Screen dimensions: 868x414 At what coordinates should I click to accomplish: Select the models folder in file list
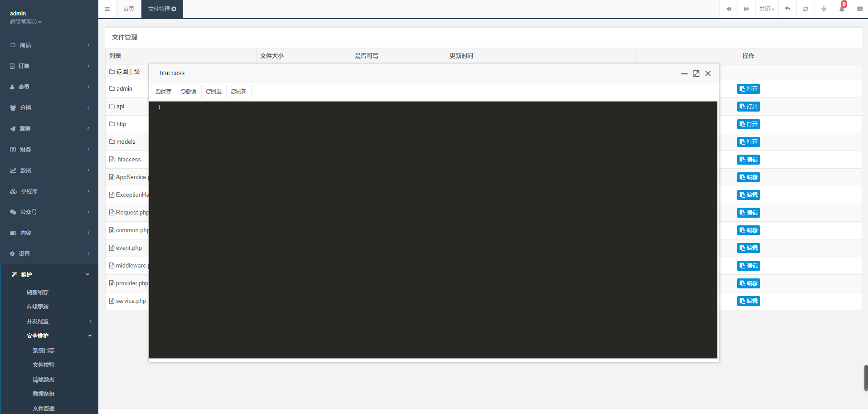122,142
